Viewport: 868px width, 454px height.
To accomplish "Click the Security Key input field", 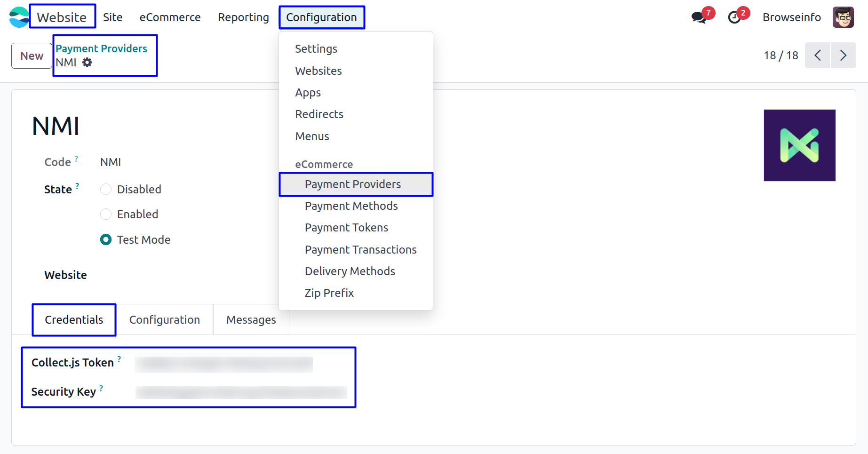I will point(241,393).
